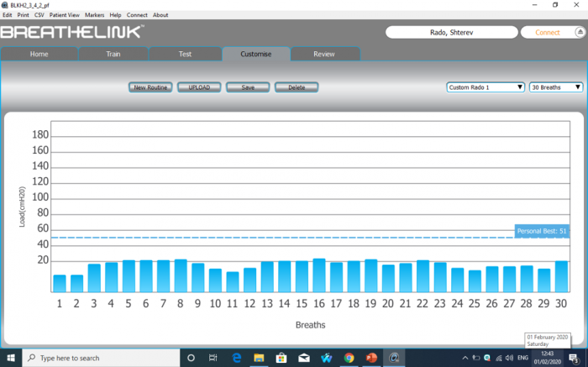Viewport: 588px width, 367px height.
Task: Open the Patient View menu
Action: pos(65,15)
